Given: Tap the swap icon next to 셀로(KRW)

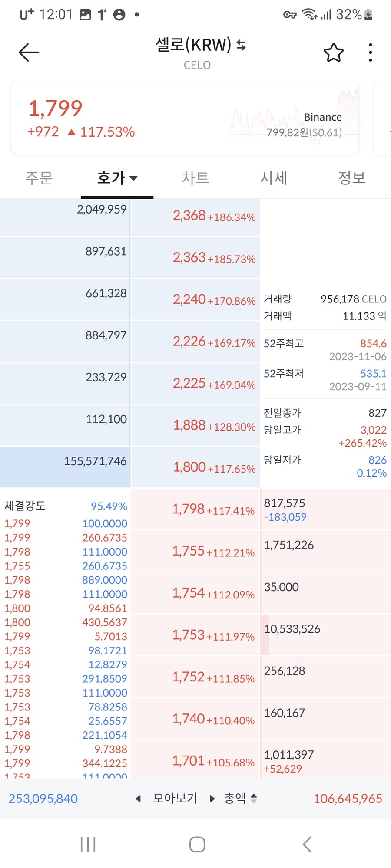Looking at the screenshot, I should [x=240, y=45].
